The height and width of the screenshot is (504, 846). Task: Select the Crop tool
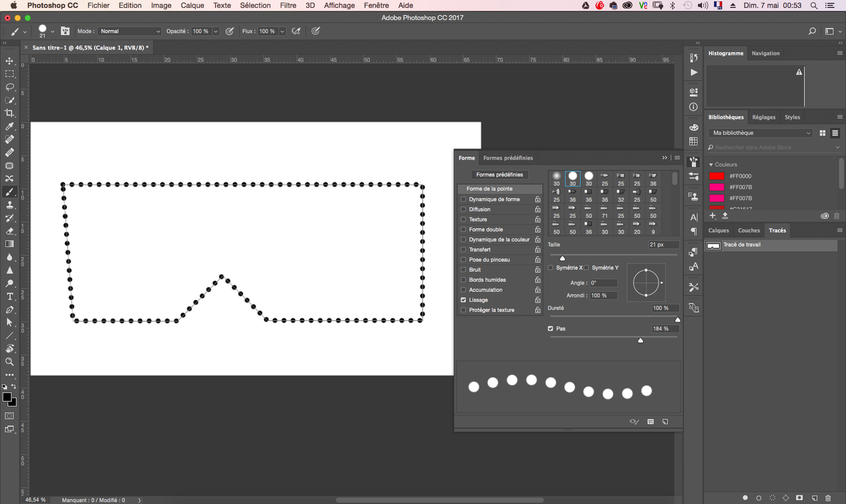tap(9, 113)
